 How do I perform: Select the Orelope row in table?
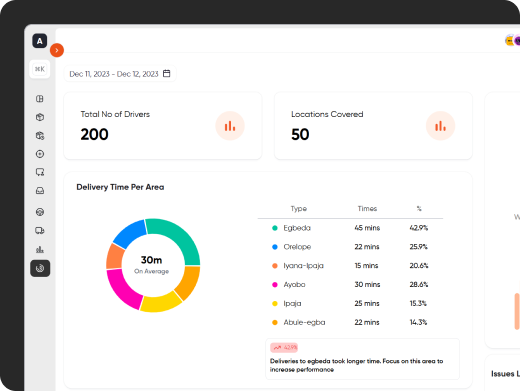point(350,247)
